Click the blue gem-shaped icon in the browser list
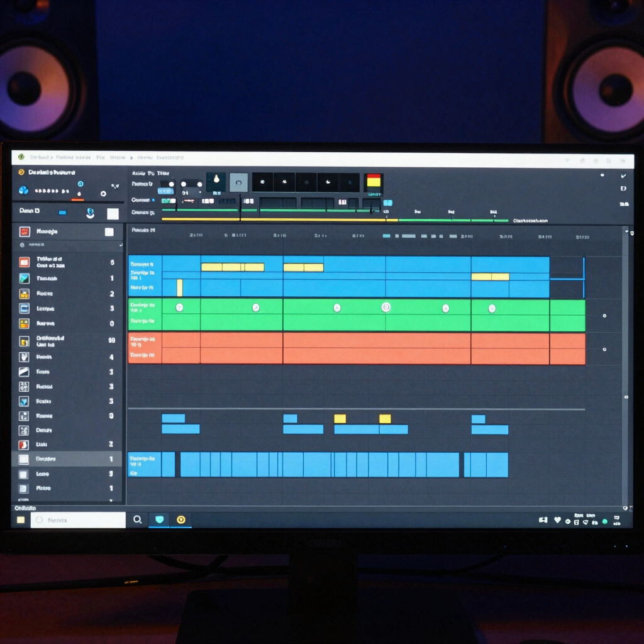 pyautogui.click(x=25, y=401)
